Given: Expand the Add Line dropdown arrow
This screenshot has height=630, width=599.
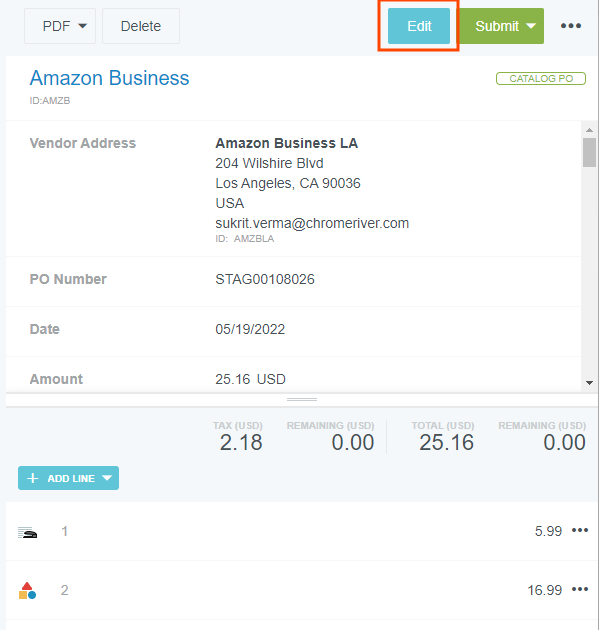Looking at the screenshot, I should [x=107, y=478].
